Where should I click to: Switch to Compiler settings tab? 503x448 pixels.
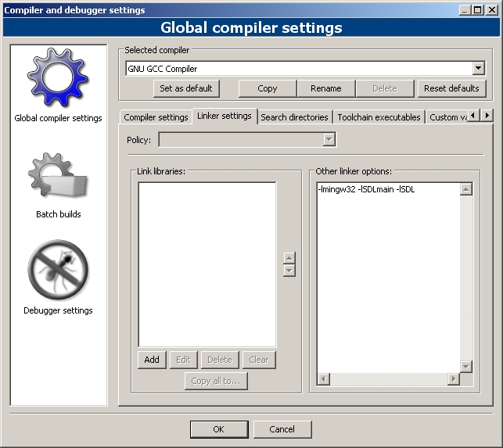tap(156, 117)
